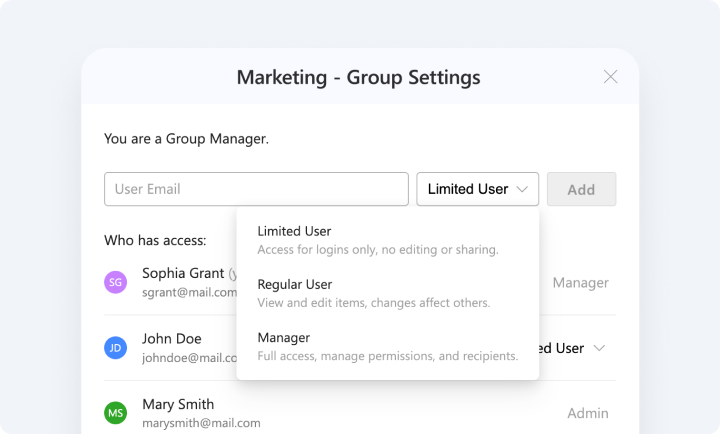The width and height of the screenshot is (720, 435).
Task: Click the John Doe name
Action: click(x=172, y=339)
